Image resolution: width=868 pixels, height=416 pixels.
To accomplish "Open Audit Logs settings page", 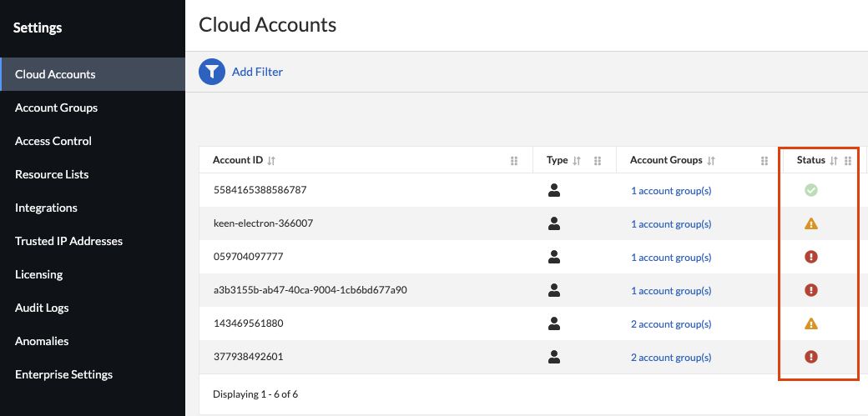I will click(x=42, y=308).
